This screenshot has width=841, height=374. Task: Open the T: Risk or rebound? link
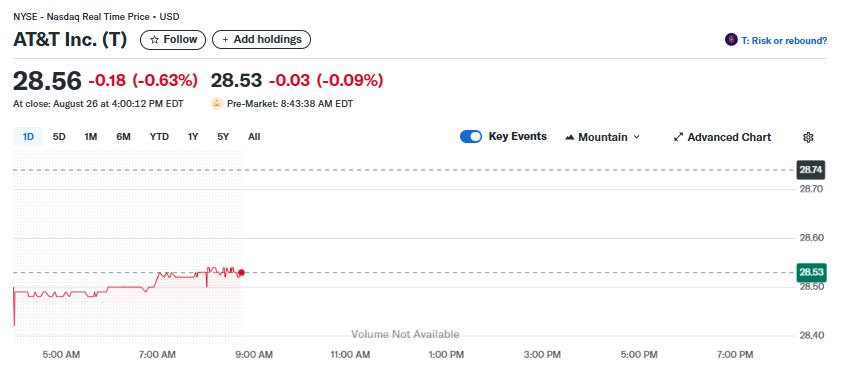[x=784, y=40]
